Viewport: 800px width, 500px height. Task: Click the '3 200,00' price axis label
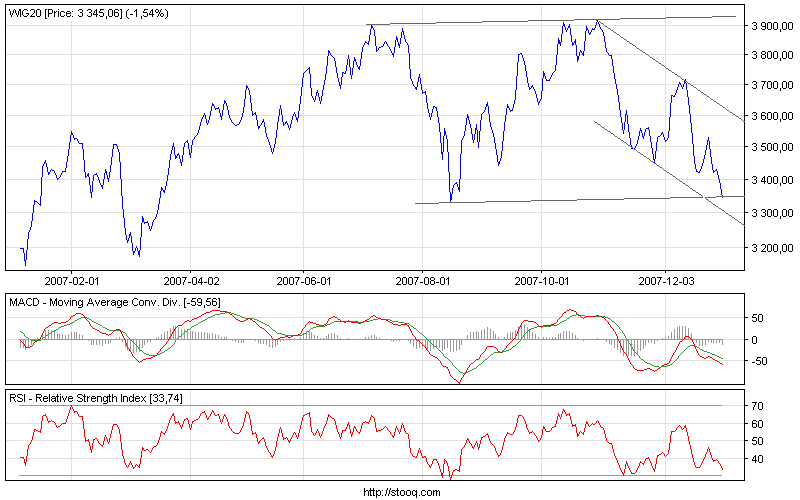point(772,248)
